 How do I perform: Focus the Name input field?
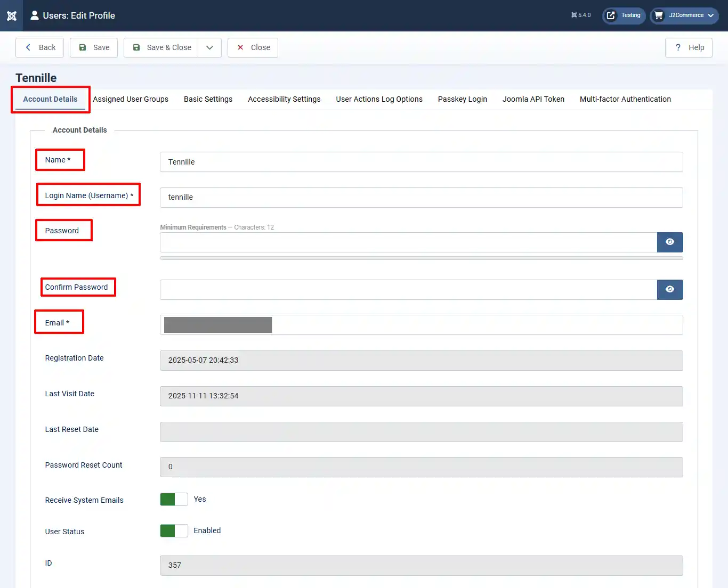(x=421, y=162)
